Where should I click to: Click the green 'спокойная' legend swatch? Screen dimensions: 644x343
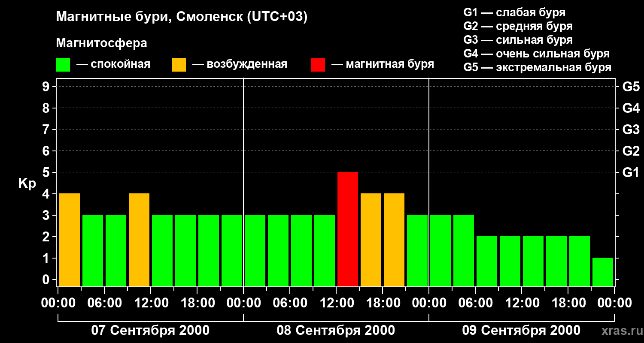click(x=63, y=65)
